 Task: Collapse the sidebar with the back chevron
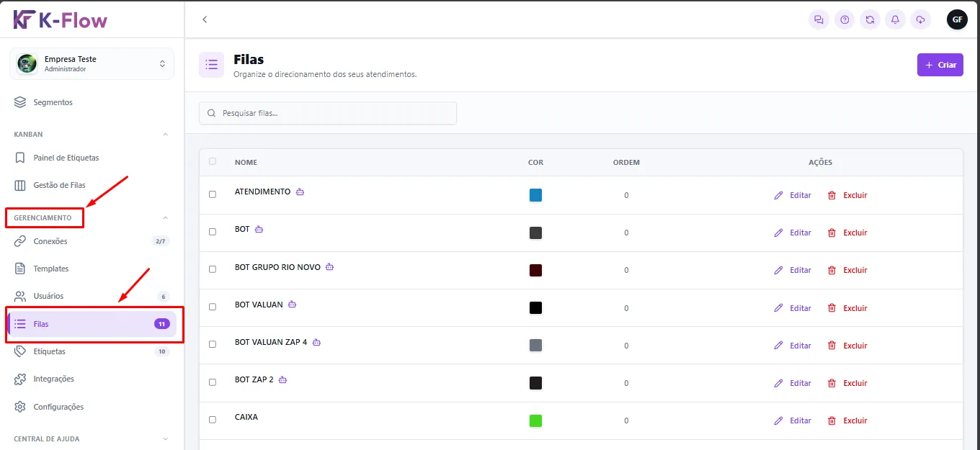pos(205,19)
